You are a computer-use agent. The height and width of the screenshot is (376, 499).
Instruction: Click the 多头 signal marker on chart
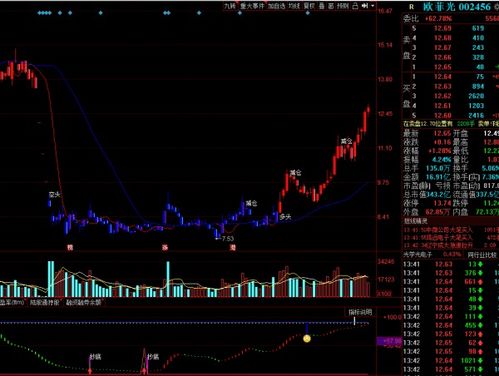click(x=285, y=217)
